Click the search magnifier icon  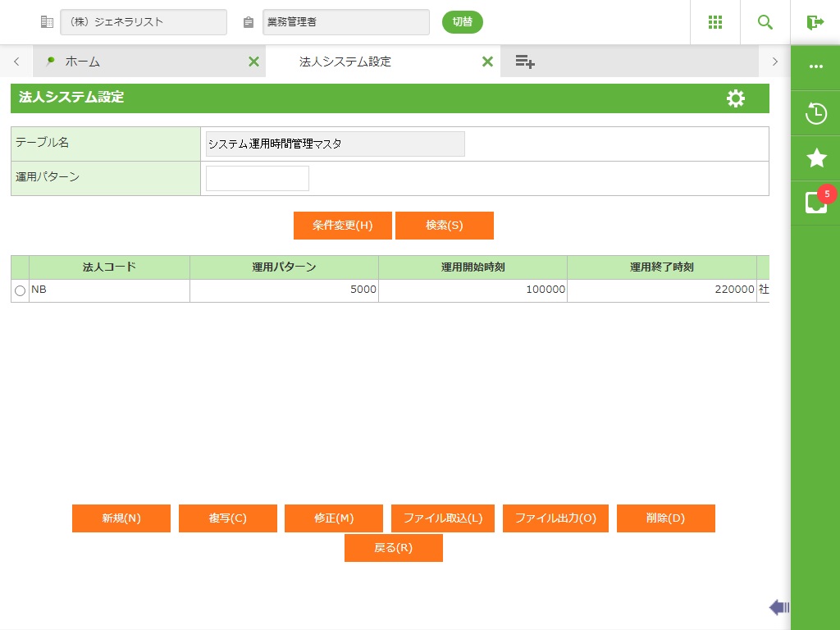click(x=765, y=22)
